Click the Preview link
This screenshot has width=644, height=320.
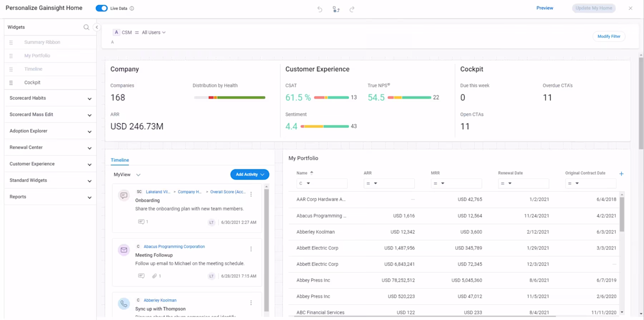(545, 8)
